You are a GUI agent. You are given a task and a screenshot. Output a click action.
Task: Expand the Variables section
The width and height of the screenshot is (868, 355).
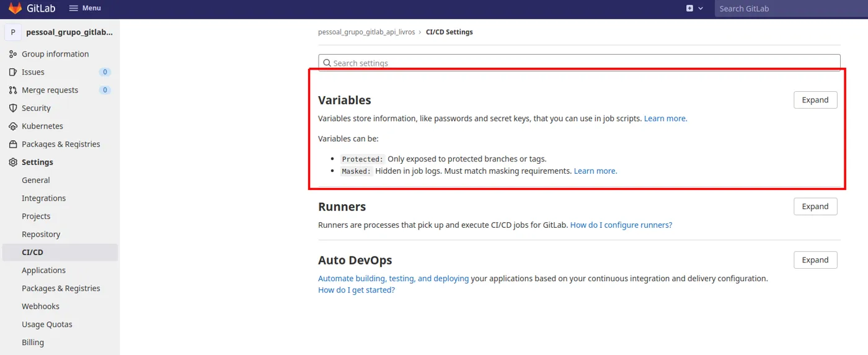[x=815, y=100]
